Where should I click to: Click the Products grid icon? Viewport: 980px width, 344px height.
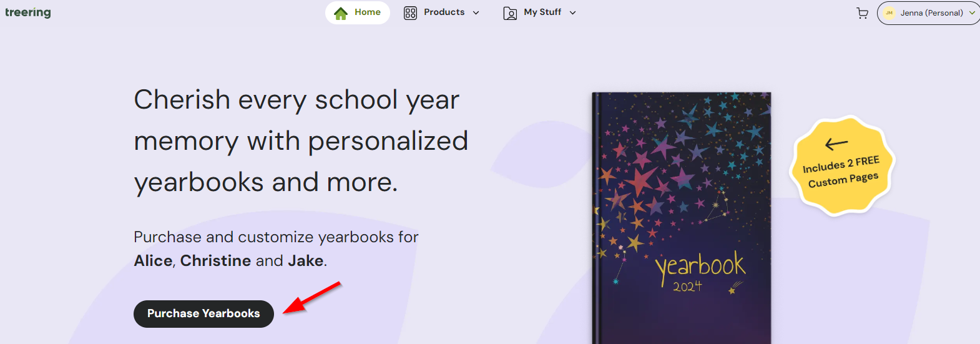pyautogui.click(x=410, y=13)
